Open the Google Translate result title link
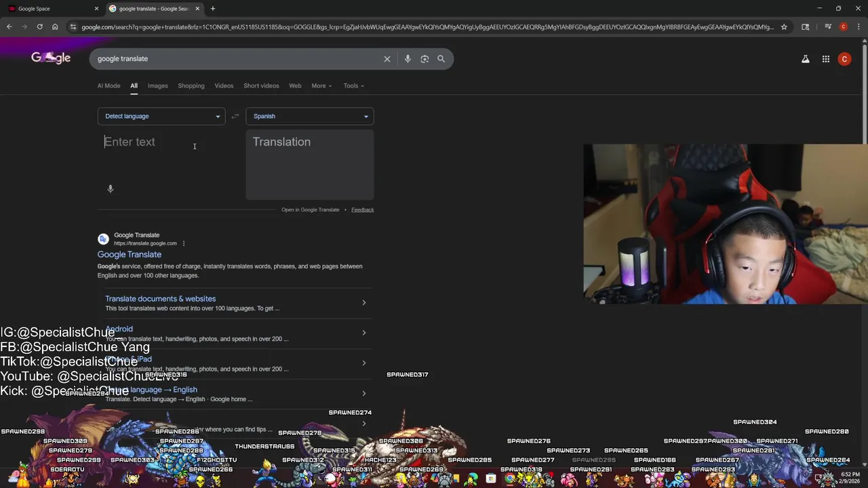The height and width of the screenshot is (488, 868). click(x=130, y=255)
